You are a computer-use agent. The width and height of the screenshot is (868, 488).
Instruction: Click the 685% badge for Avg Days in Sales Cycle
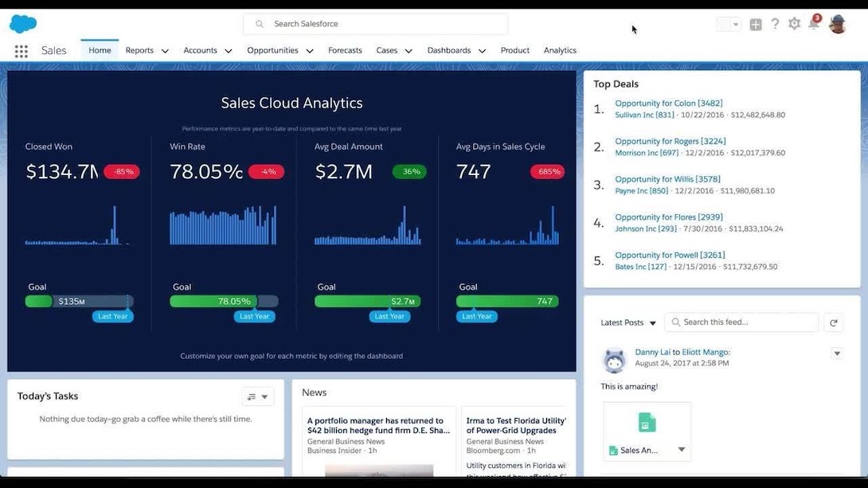548,172
